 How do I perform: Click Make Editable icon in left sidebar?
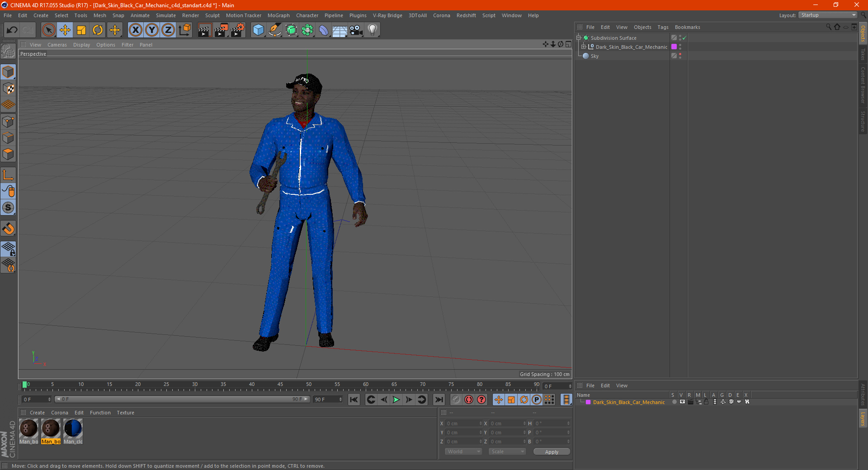tap(8, 51)
